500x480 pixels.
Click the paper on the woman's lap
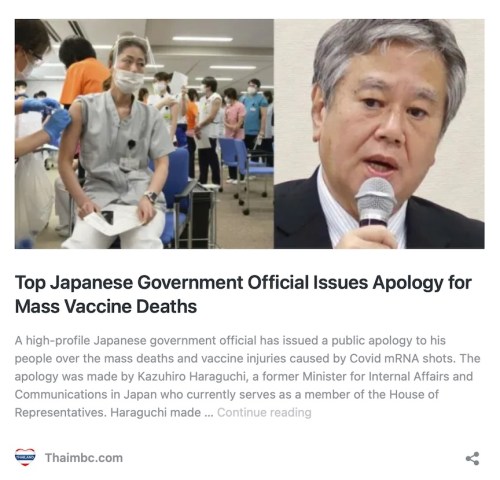[111, 220]
